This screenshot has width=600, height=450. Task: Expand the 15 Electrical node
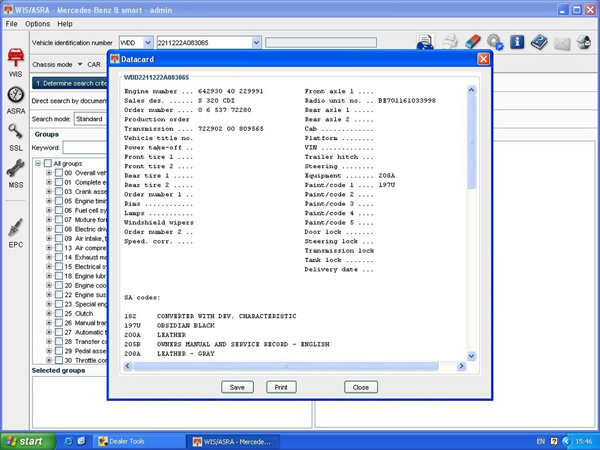[x=49, y=266]
